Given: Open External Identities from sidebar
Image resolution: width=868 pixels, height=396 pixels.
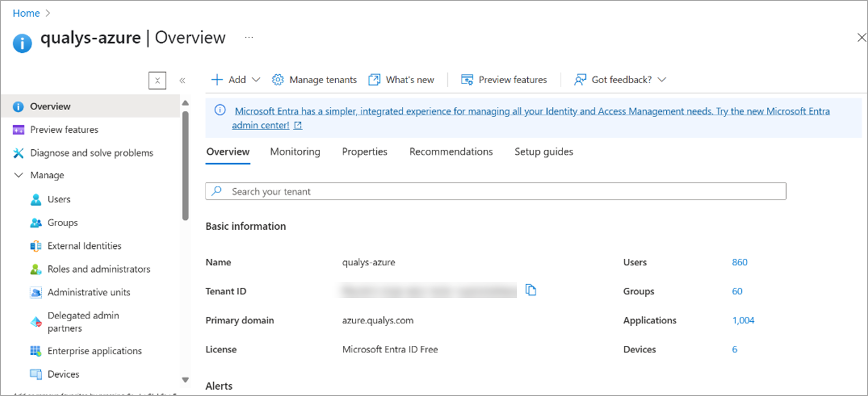Looking at the screenshot, I should (x=84, y=246).
